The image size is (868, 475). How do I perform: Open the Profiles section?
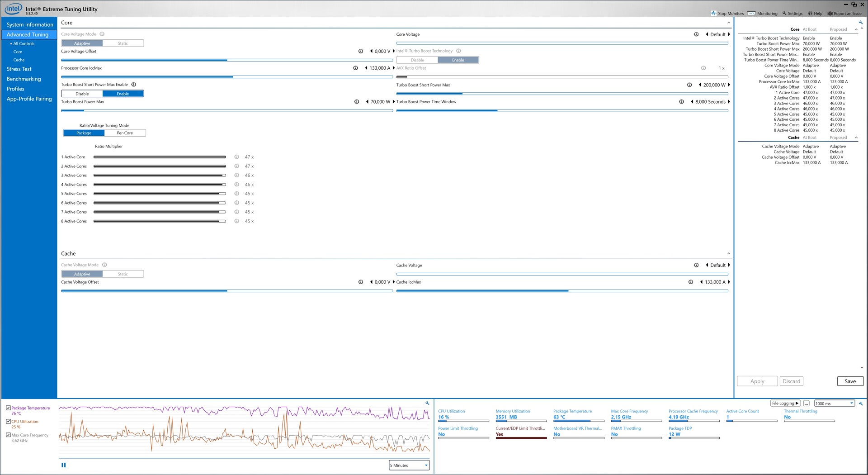[15, 89]
